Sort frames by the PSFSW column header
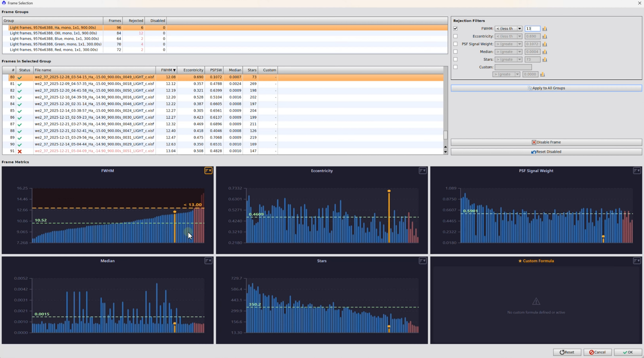Image resolution: width=644 pixels, height=358 pixels. [214, 70]
